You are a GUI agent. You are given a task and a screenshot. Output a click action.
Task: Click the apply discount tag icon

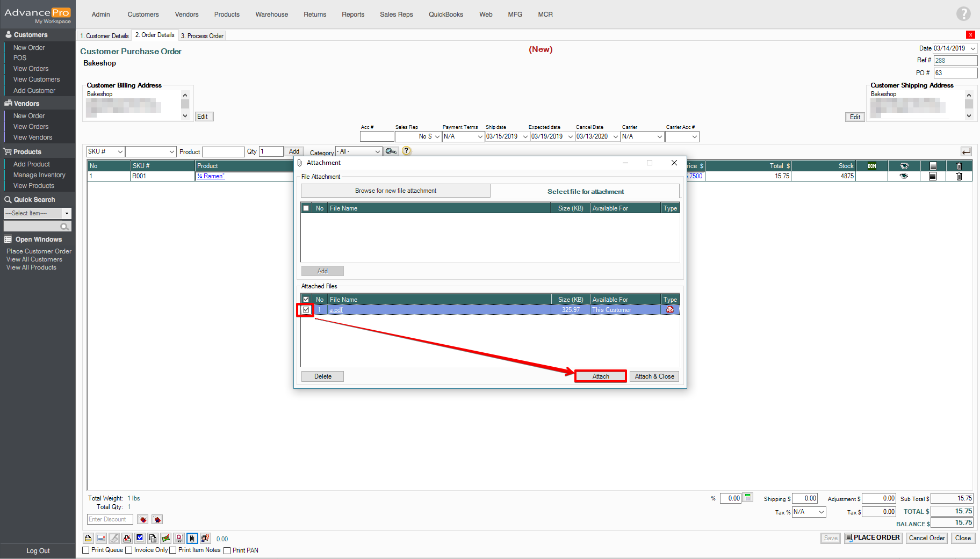(142, 519)
